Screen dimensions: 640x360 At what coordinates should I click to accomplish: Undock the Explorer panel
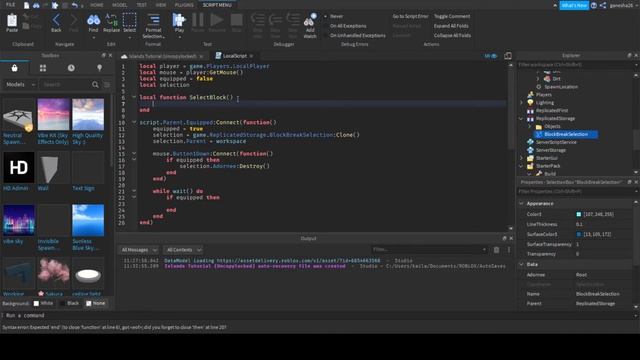(629, 55)
